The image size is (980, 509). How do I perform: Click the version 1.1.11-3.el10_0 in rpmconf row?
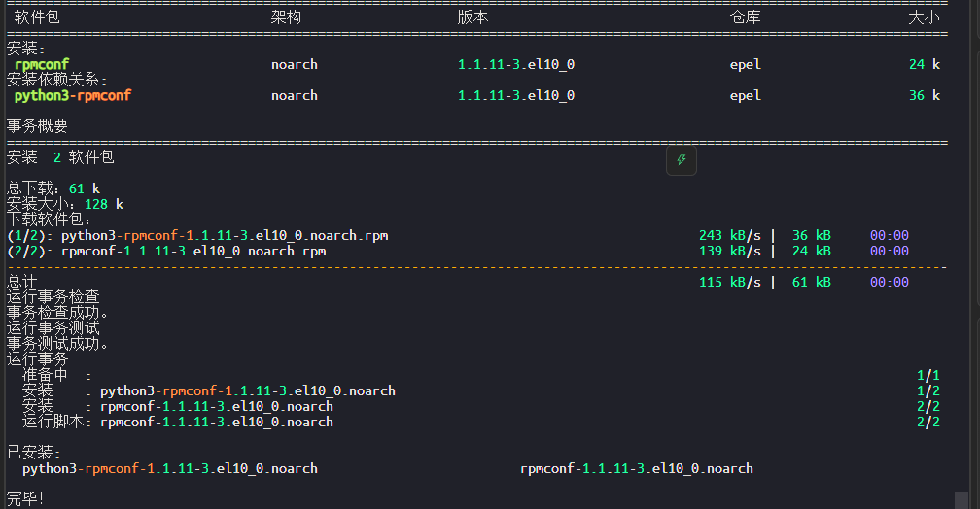tap(516, 64)
